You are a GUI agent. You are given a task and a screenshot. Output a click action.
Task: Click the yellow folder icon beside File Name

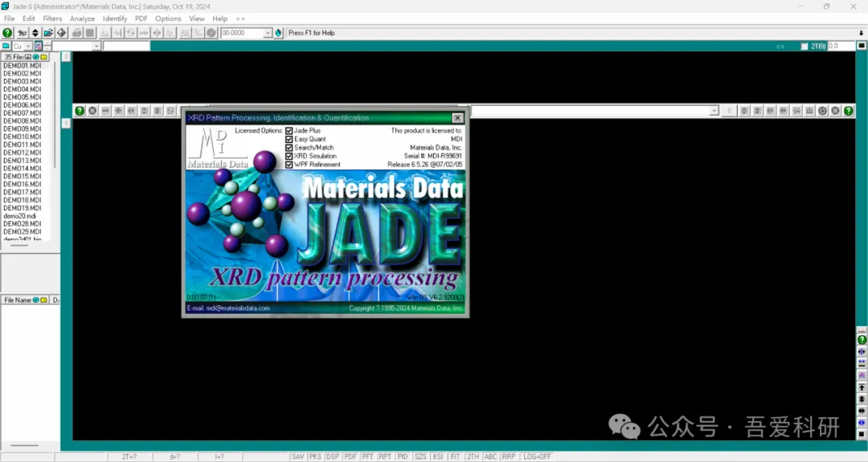pos(43,300)
